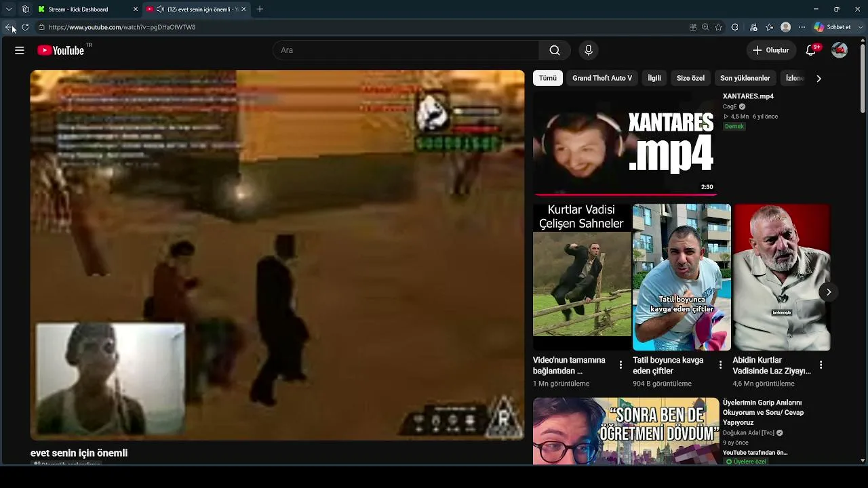
Task: Open the Abidin Kurtlar Vadisinde short thumbnail
Action: coord(781,277)
